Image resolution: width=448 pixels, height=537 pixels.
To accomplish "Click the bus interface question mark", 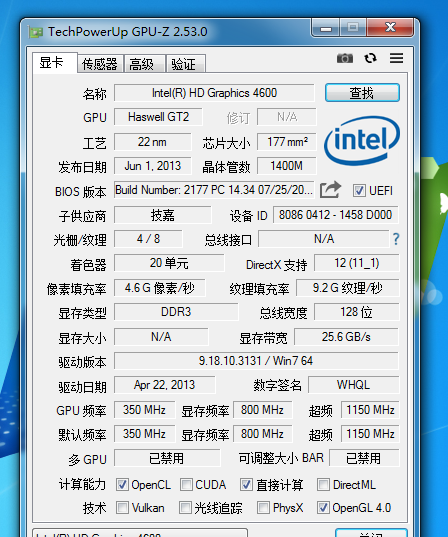I will click(396, 239).
